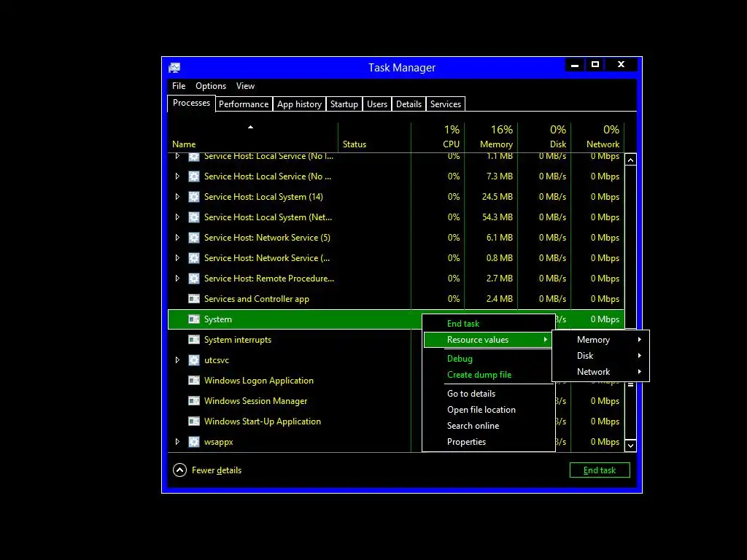Viewport: 747px width, 560px height.
Task: Sort by the Name column header
Action: pyautogui.click(x=252, y=136)
